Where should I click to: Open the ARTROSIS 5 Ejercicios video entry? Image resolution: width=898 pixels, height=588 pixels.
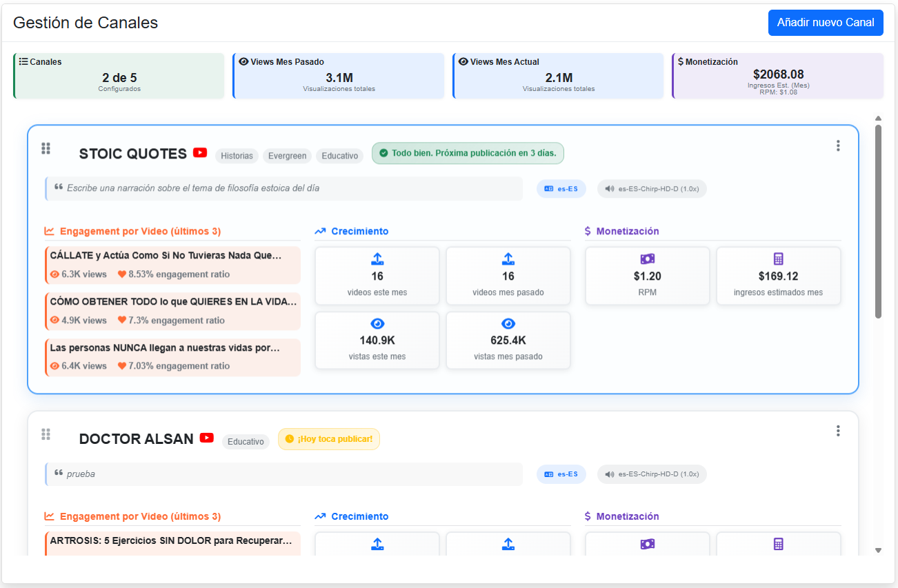(x=172, y=543)
